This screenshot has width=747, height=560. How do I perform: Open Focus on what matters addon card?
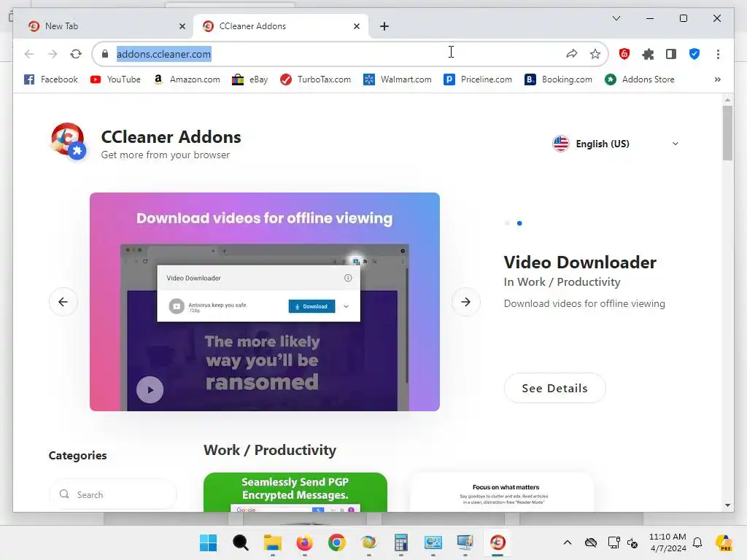tap(502, 492)
